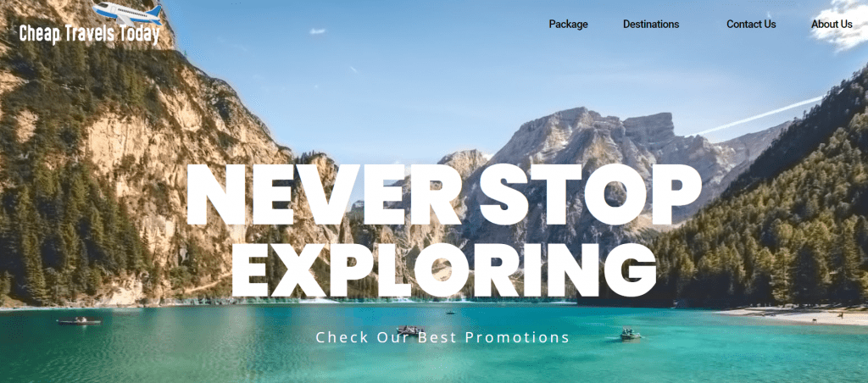The image size is (868, 383).
Task: Click the boat overlapping the promotions text
Action: click(x=410, y=330)
